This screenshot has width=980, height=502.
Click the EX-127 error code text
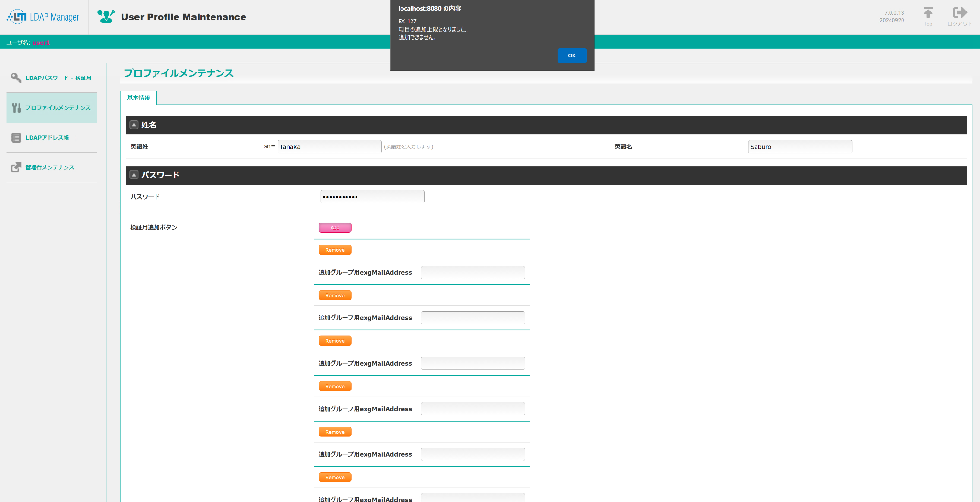tap(407, 22)
